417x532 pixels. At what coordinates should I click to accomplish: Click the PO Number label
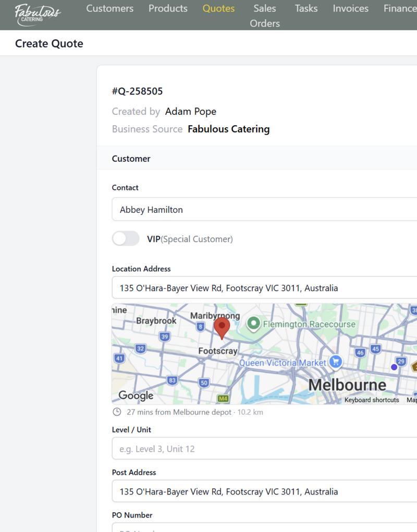[132, 515]
